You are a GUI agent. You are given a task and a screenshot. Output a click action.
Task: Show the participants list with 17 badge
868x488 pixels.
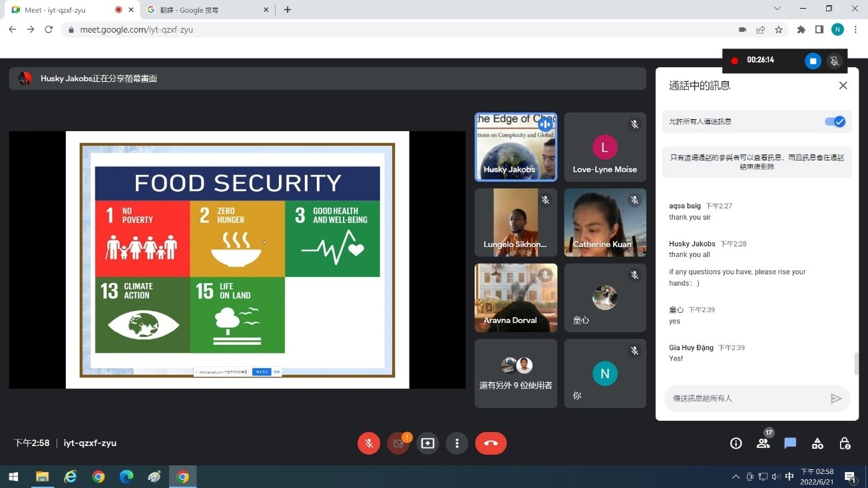click(763, 443)
